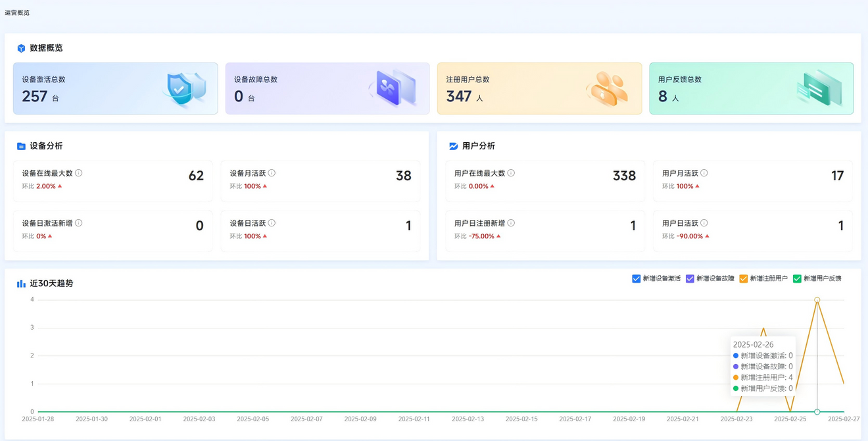
Task: Click the 近30天趋势 bar chart icon
Action: [21, 284]
